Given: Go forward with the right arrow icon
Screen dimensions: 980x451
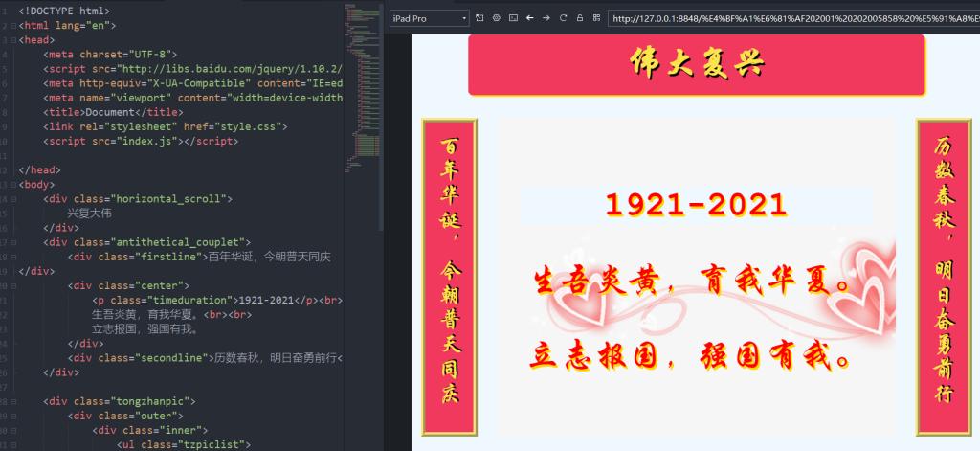Looking at the screenshot, I should [546, 18].
